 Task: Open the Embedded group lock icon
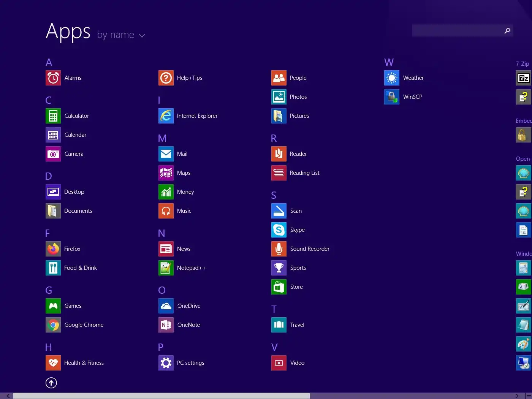524,135
